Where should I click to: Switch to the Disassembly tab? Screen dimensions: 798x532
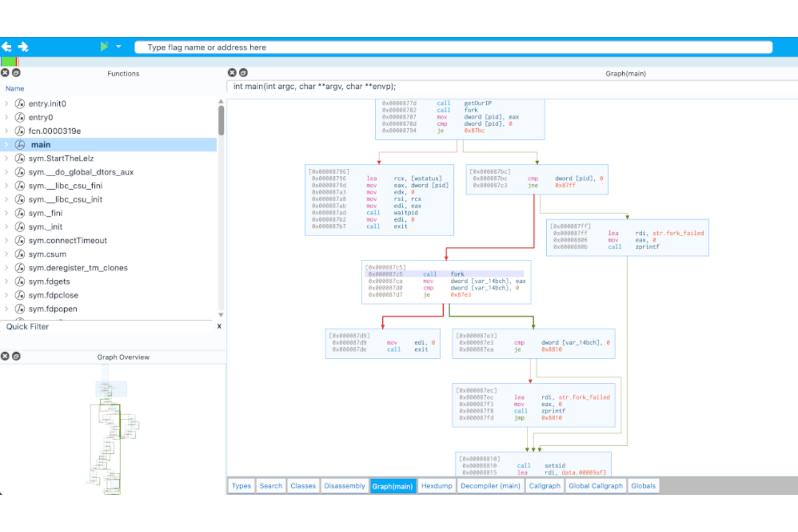click(344, 486)
